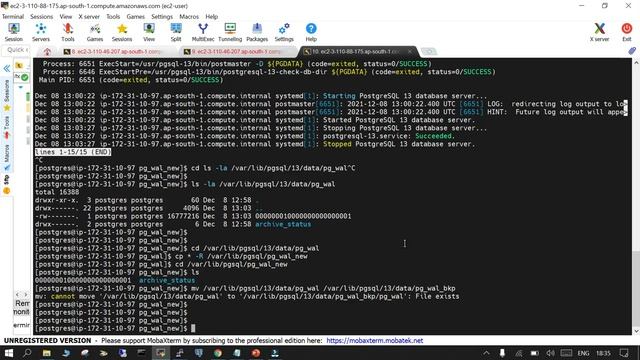Click the Windows taskbar search icon
Screen dimensions: 640x360
tap(27, 353)
